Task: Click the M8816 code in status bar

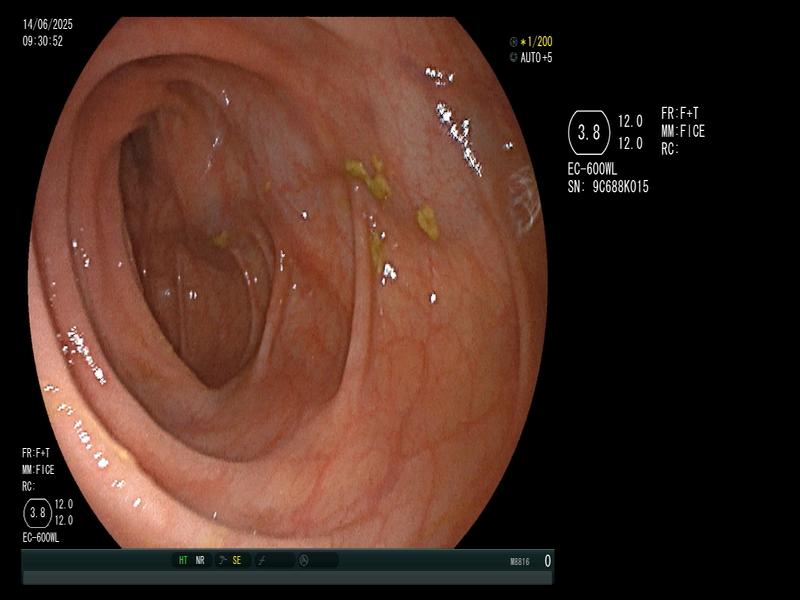Action: tap(520, 562)
